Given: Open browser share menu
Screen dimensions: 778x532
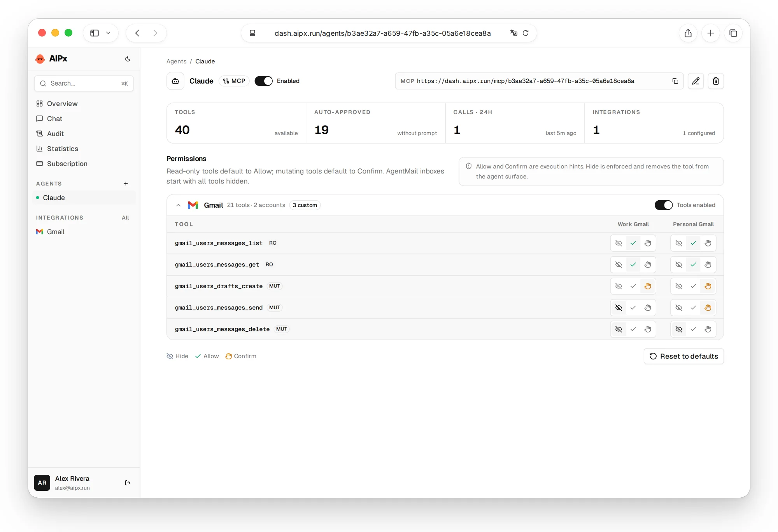Looking at the screenshot, I should click(x=688, y=33).
